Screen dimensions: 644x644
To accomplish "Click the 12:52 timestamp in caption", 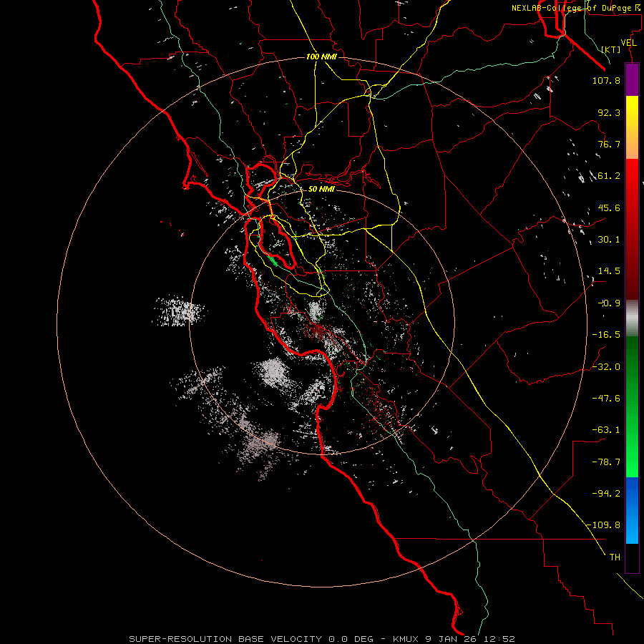I will (x=499, y=639).
